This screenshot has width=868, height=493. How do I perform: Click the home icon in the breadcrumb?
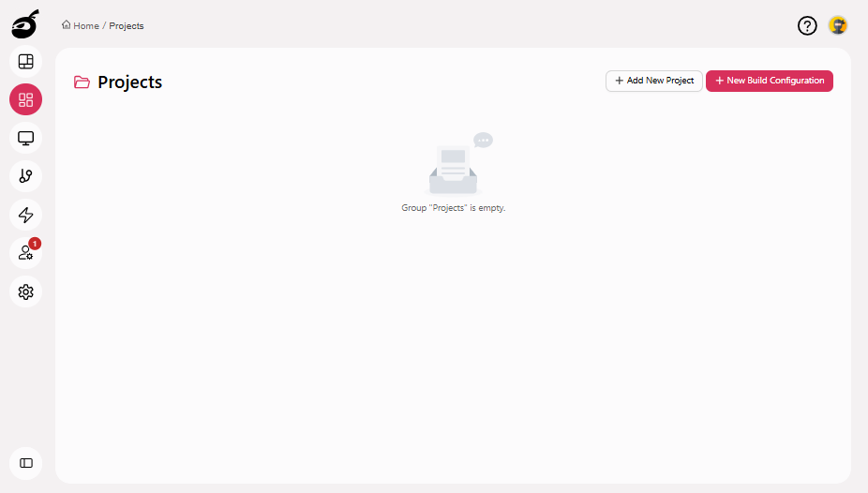67,25
